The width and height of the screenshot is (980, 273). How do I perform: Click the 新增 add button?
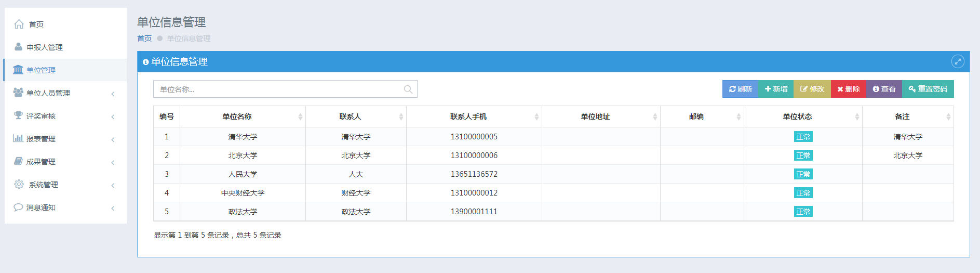click(x=776, y=89)
